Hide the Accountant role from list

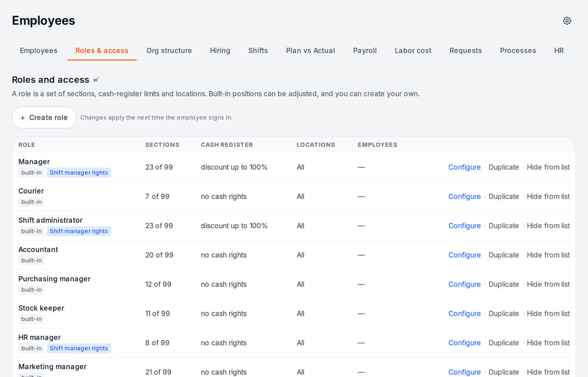point(548,255)
